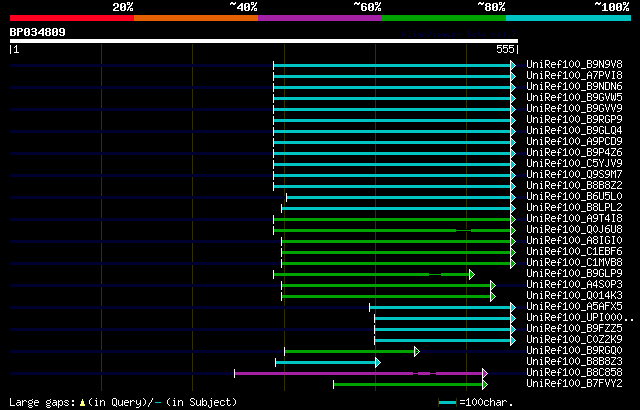Click the cyan ~100% legend segment

coord(569,18)
